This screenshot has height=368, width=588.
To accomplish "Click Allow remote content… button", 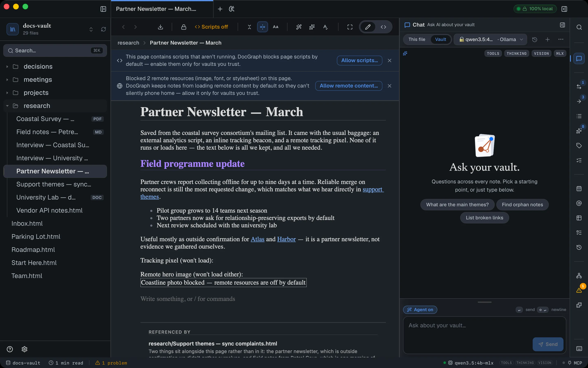I will pos(349,86).
